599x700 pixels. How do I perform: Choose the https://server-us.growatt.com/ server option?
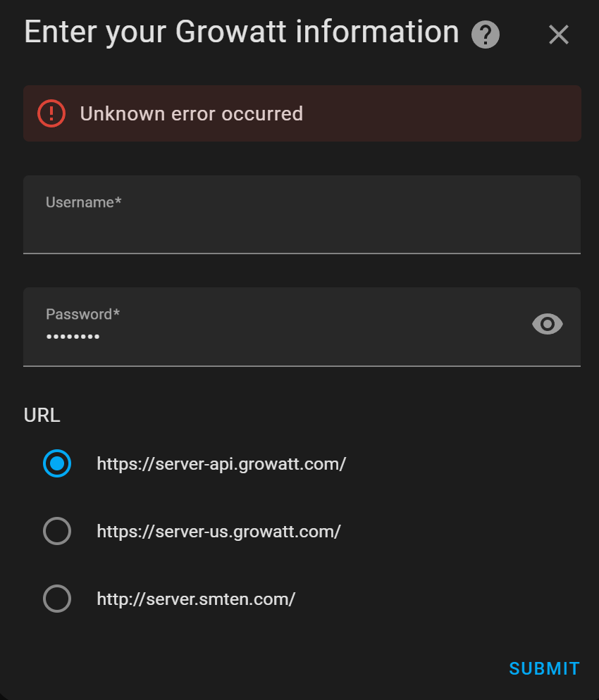[x=57, y=531]
